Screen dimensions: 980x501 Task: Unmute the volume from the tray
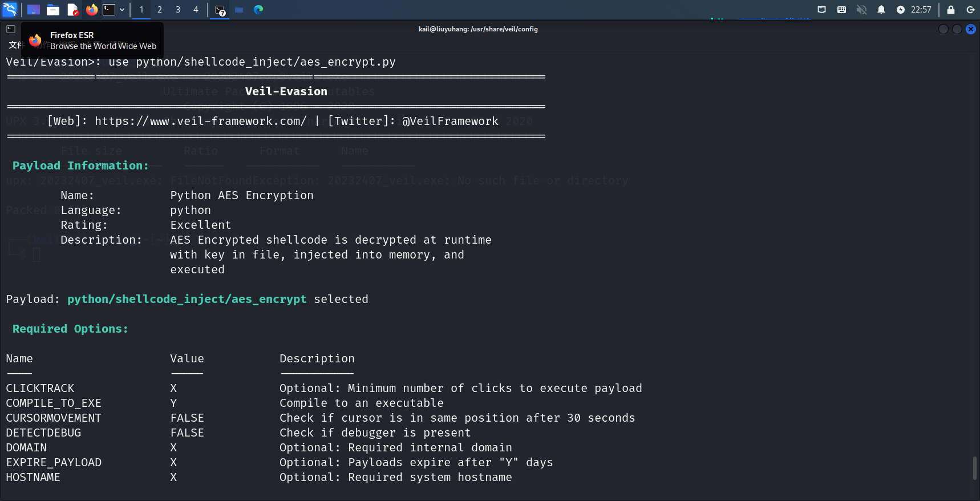click(861, 10)
